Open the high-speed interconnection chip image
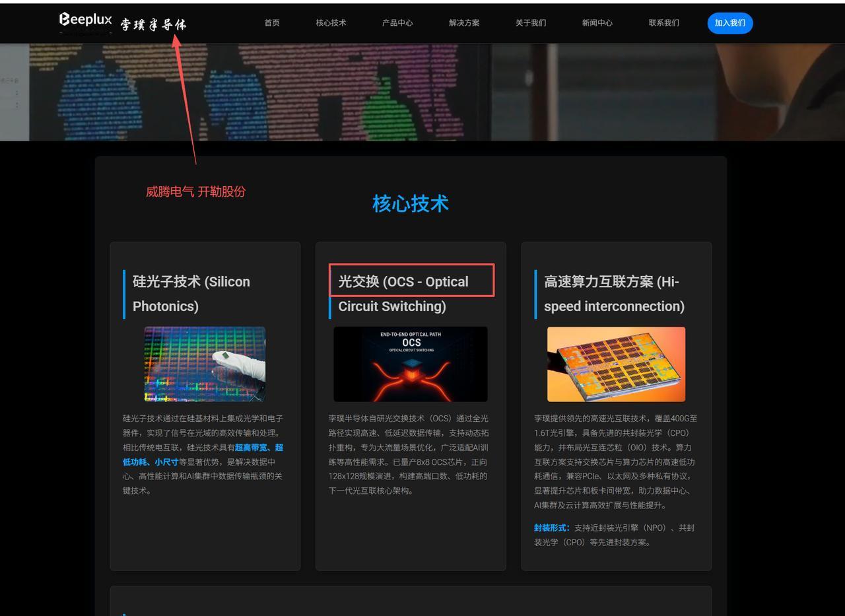 616,364
